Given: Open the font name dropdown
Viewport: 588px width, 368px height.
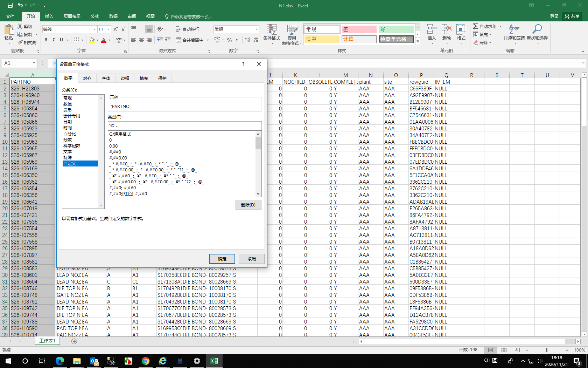Looking at the screenshot, I should click(x=94, y=29).
